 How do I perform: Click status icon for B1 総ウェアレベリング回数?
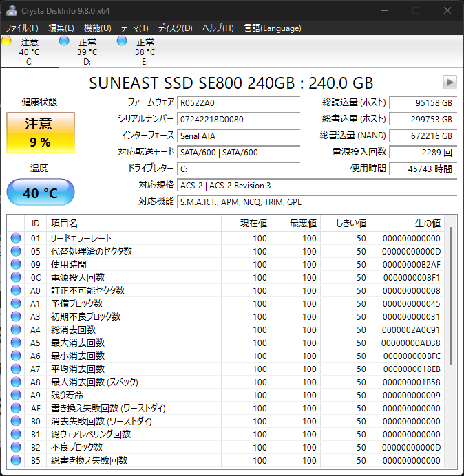point(16,434)
